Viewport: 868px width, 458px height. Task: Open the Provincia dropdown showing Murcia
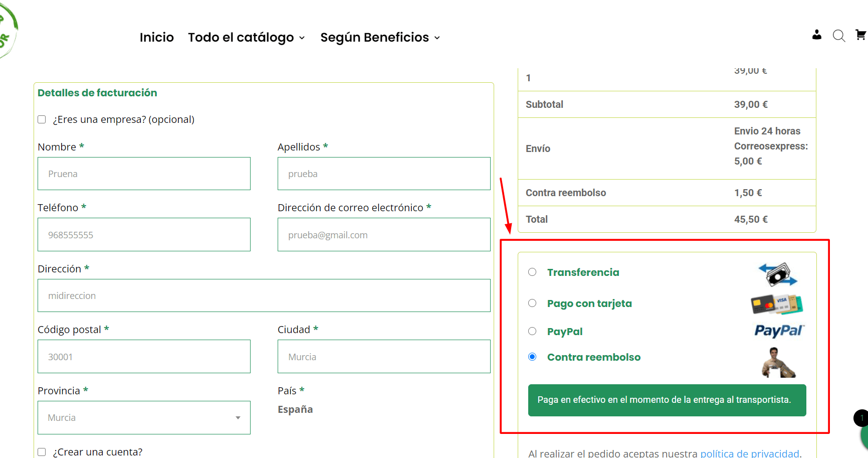point(144,417)
